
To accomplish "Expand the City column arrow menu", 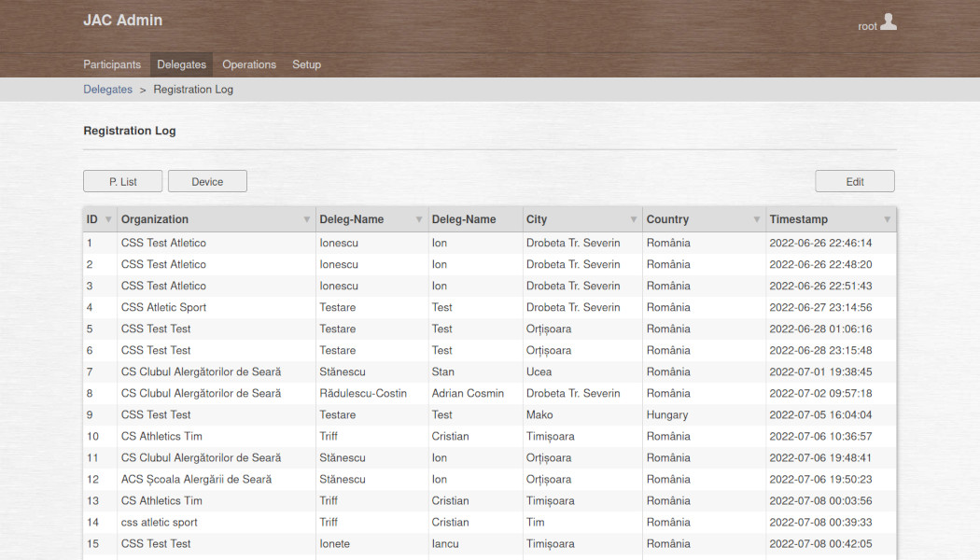I will coord(633,220).
